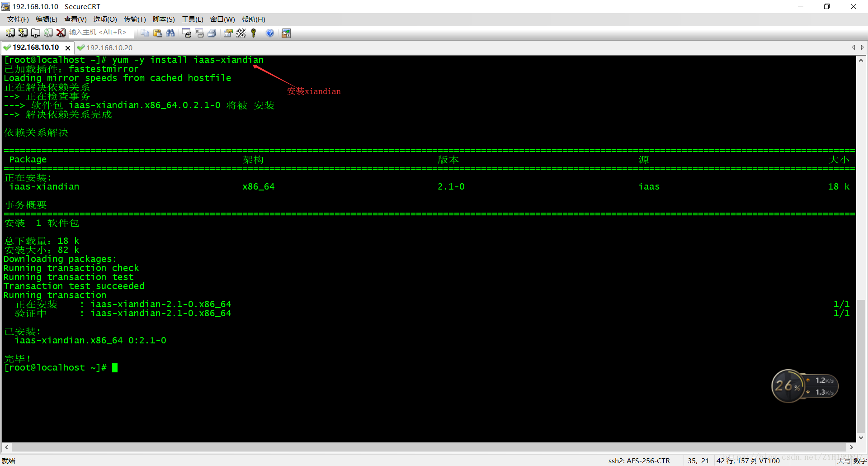Screen dimensions: 868x466
Task: Click the 'Package' column header text
Action: point(28,160)
